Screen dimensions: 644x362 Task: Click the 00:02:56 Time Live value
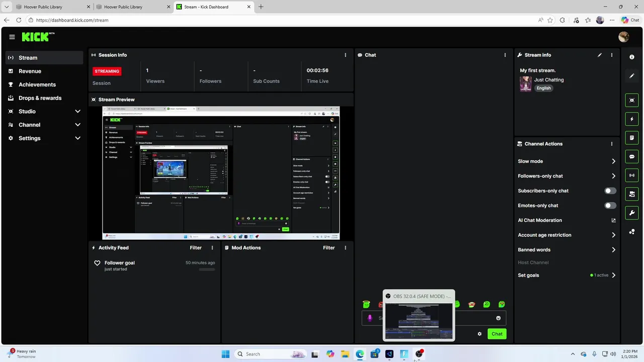coord(317,70)
